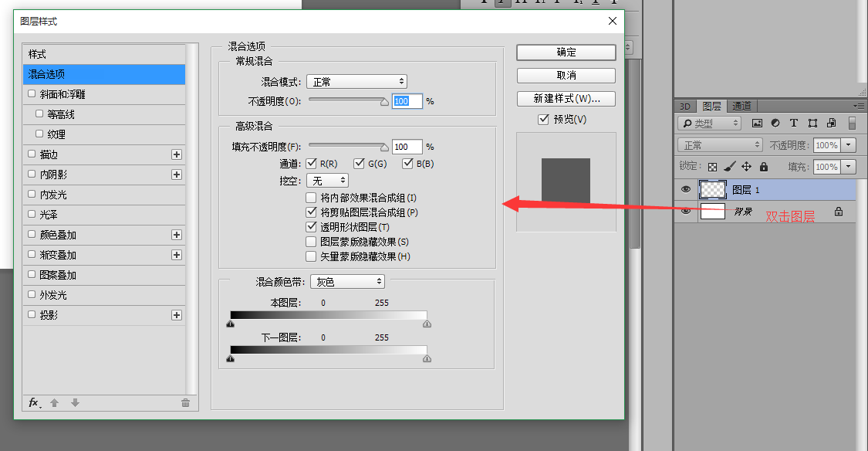Check 矢量蒙版隐藏效果(H)
The image size is (868, 451).
point(311,256)
